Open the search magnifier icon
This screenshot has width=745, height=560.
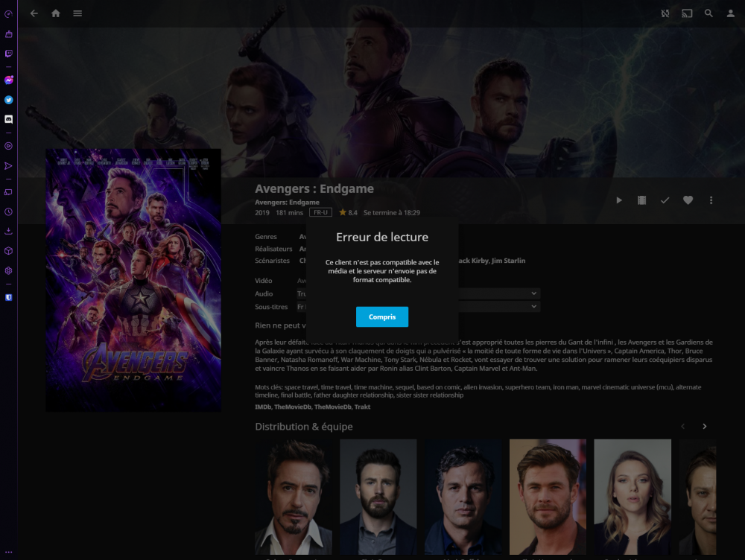708,13
